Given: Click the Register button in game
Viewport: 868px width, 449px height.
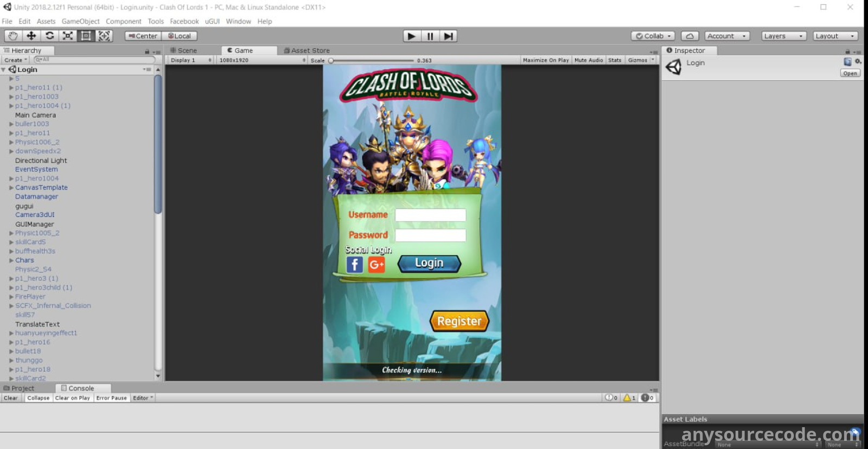Looking at the screenshot, I should point(459,321).
